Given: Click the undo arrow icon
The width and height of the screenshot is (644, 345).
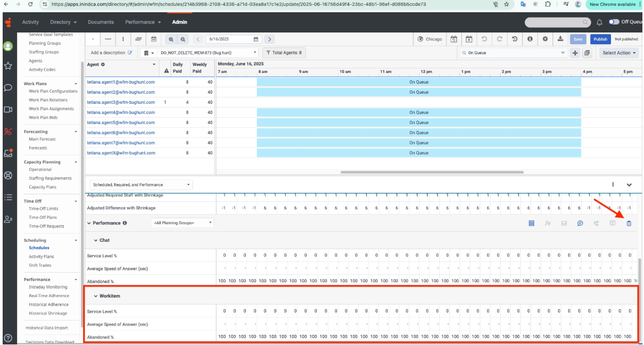Looking at the screenshot, I should [485, 39].
